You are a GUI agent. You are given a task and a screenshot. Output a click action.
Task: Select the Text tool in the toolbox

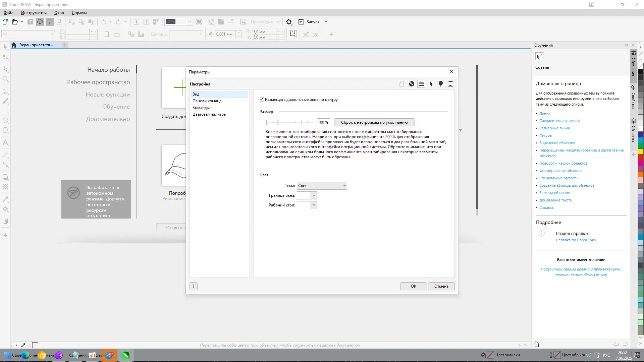point(5,143)
